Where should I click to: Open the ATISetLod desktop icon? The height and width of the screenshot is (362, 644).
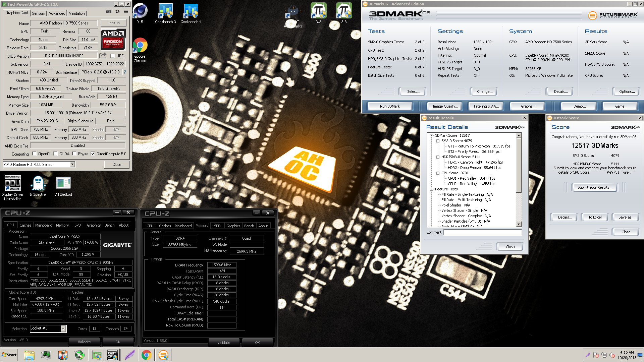tap(63, 186)
